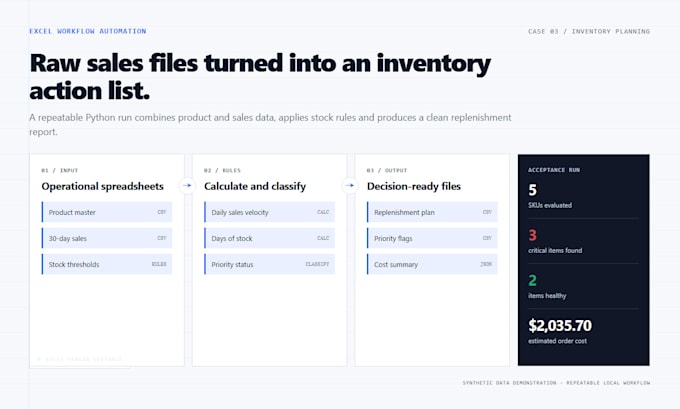The width and height of the screenshot is (680, 409).
Task: Select the 'Daily sales velocity' label
Action: (x=240, y=213)
